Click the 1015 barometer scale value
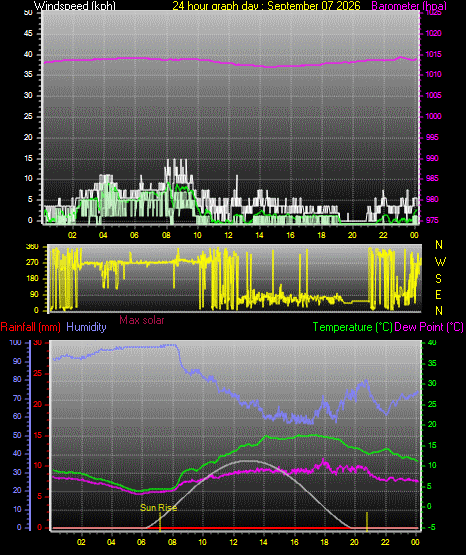The width and height of the screenshot is (466, 555). (x=433, y=55)
